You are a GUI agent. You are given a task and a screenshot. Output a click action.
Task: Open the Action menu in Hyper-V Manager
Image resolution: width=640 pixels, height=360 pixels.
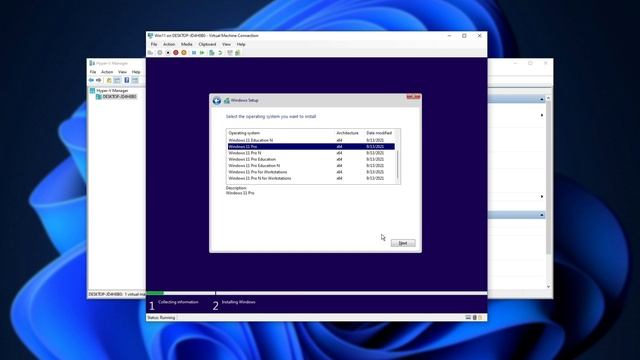(107, 72)
